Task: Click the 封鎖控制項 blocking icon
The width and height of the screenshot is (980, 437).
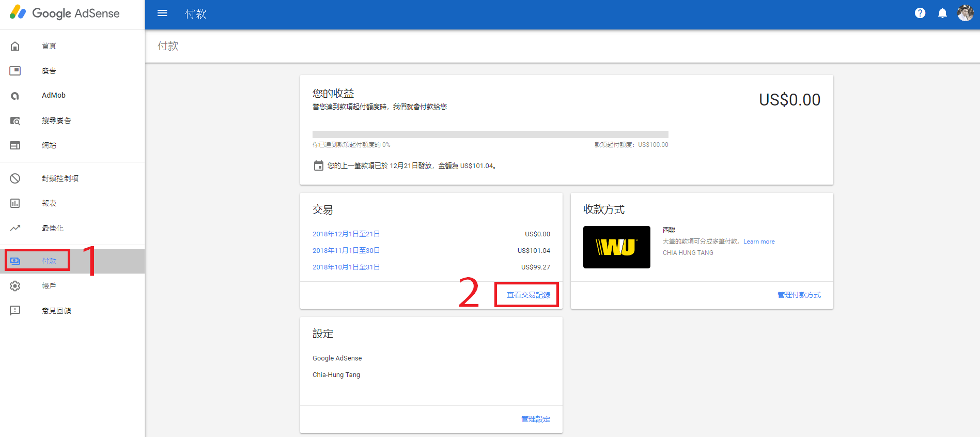Action: pyautogui.click(x=15, y=178)
